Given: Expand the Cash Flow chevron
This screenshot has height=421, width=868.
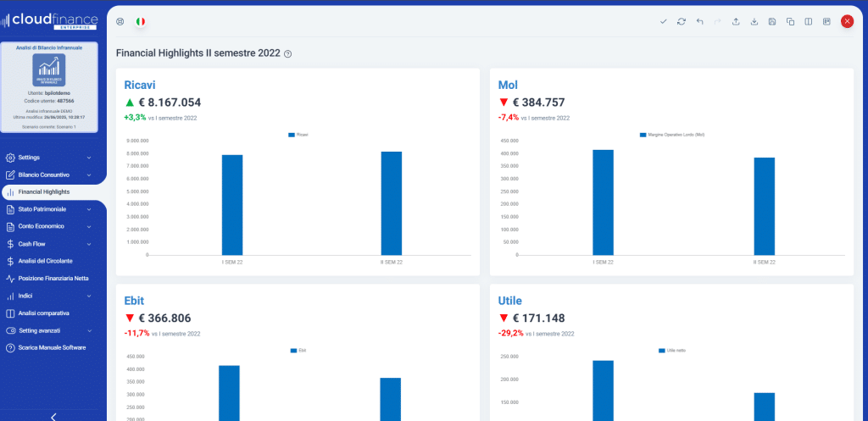Looking at the screenshot, I should [89, 244].
